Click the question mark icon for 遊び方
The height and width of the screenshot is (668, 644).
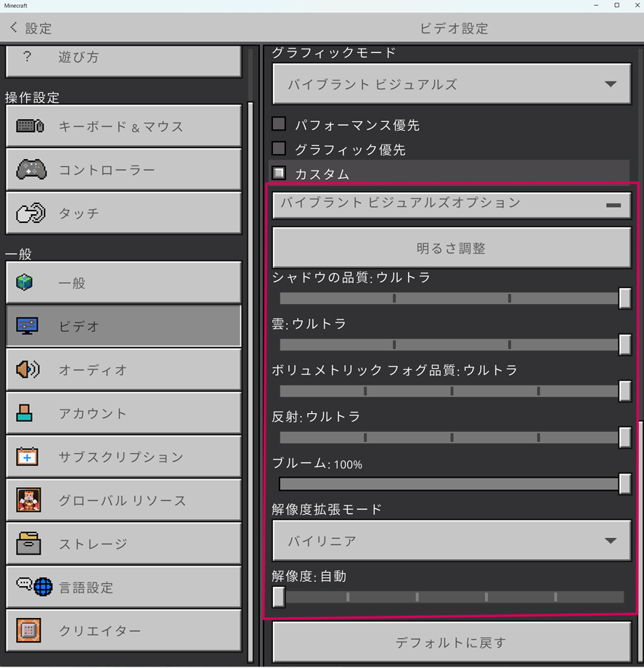point(28,57)
